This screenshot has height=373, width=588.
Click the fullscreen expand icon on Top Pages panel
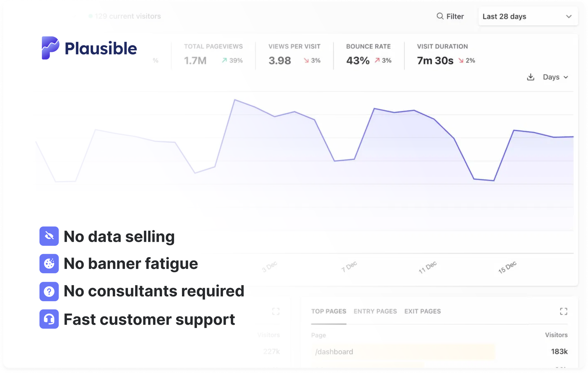pos(563,312)
